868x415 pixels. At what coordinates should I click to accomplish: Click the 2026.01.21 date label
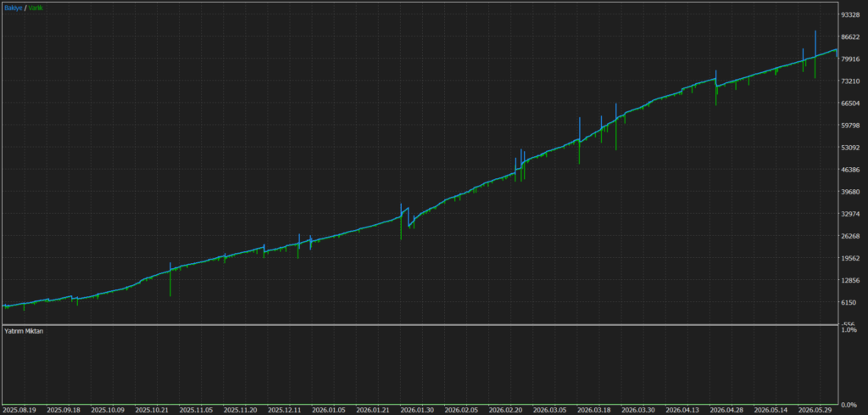[x=373, y=410]
